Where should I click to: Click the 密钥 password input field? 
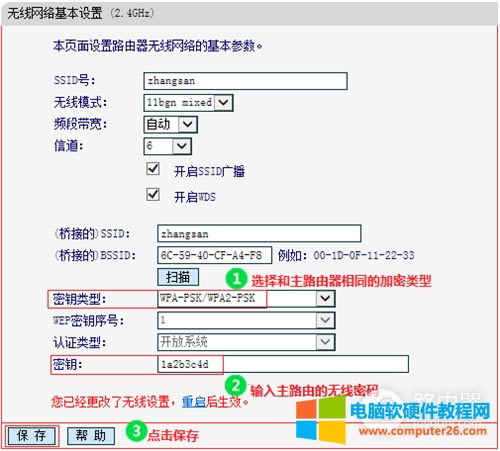(x=283, y=364)
